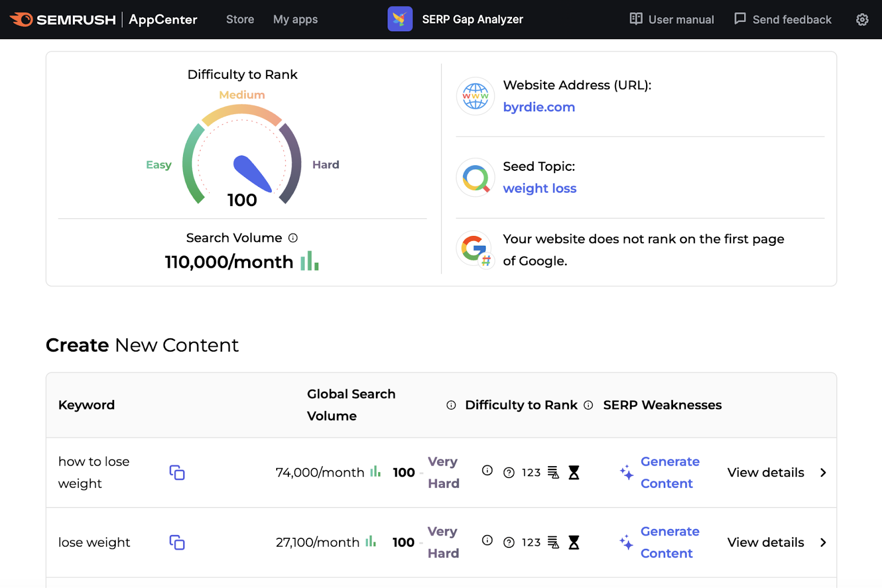This screenshot has height=588, width=882.
Task: Click the content warning icon in 'how to lose weight' row
Action: point(553,472)
